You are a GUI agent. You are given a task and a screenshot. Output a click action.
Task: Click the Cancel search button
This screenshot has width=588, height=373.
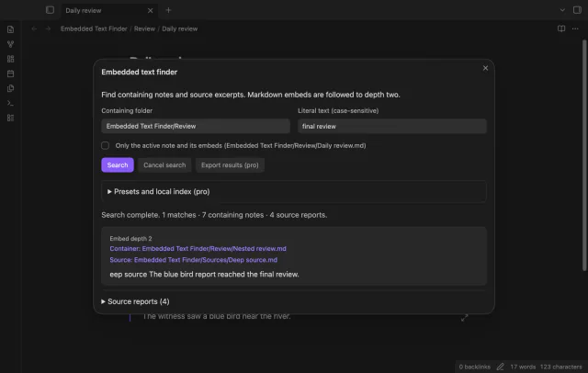pyautogui.click(x=164, y=165)
